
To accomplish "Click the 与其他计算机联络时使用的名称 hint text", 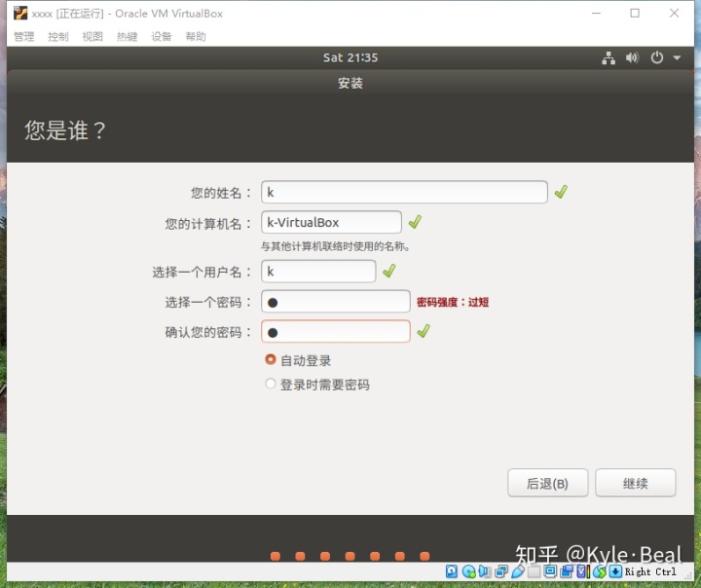I will [x=336, y=246].
